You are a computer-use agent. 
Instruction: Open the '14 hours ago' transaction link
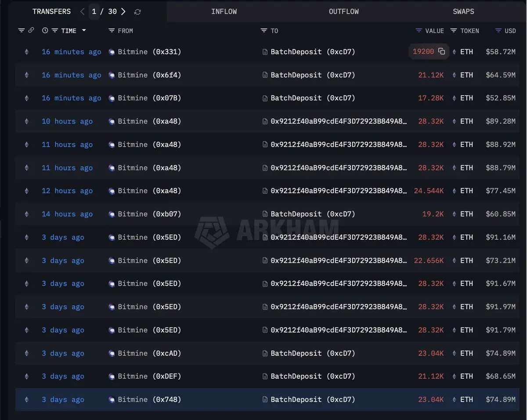[67, 214]
